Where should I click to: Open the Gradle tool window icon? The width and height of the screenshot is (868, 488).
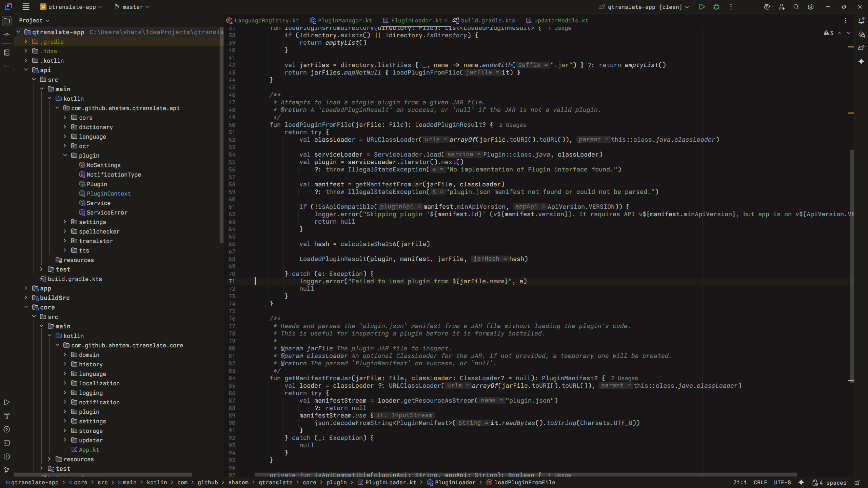pyautogui.click(x=861, y=48)
